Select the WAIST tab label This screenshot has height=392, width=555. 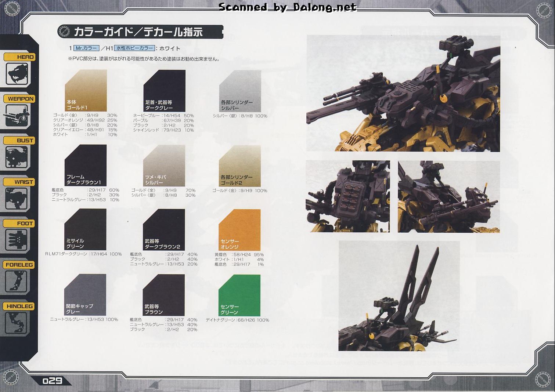19,182
